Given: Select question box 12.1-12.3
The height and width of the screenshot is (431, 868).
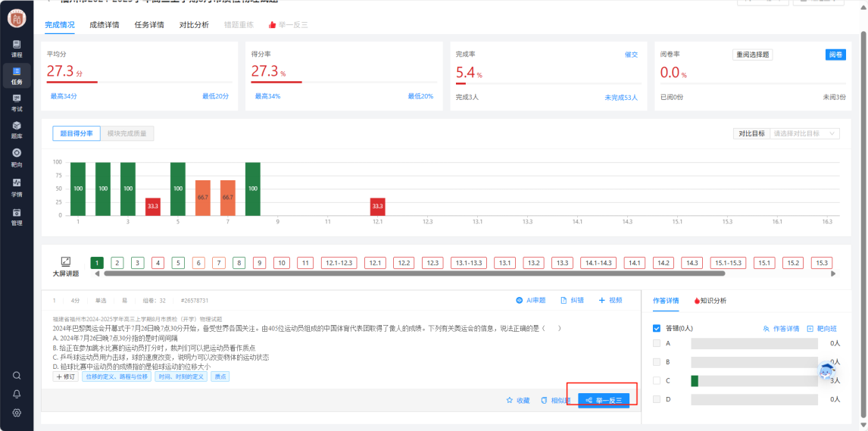Looking at the screenshot, I should tap(339, 263).
